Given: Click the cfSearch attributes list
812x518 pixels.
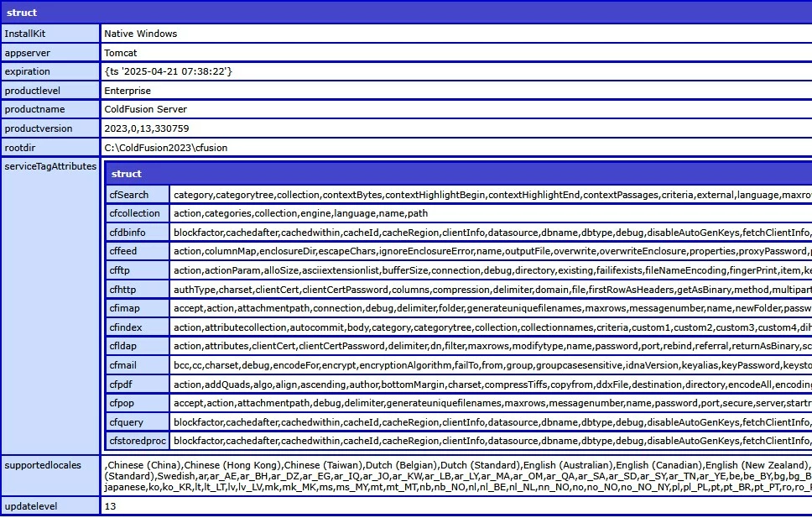Looking at the screenshot, I should (491, 195).
